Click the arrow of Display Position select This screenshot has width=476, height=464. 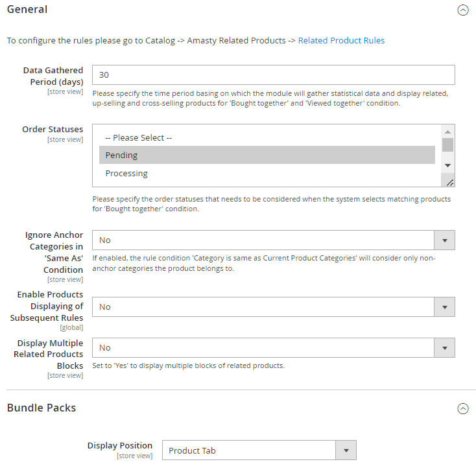coord(346,450)
